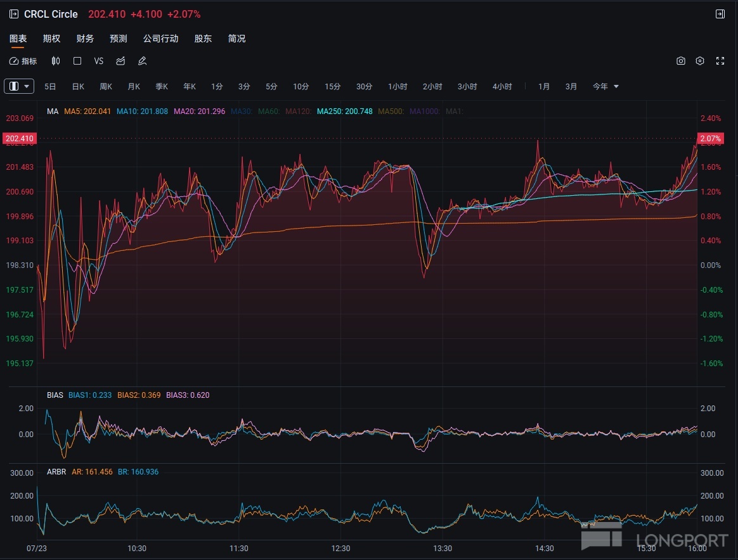
Task: Toggle the MA60 moving average line
Action: (x=268, y=111)
